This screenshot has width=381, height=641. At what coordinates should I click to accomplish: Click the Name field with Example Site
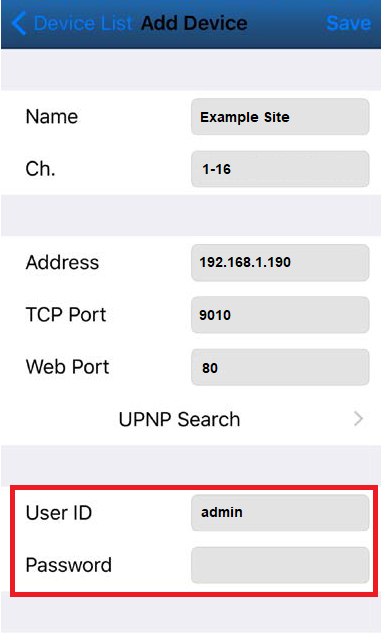pyautogui.click(x=280, y=117)
